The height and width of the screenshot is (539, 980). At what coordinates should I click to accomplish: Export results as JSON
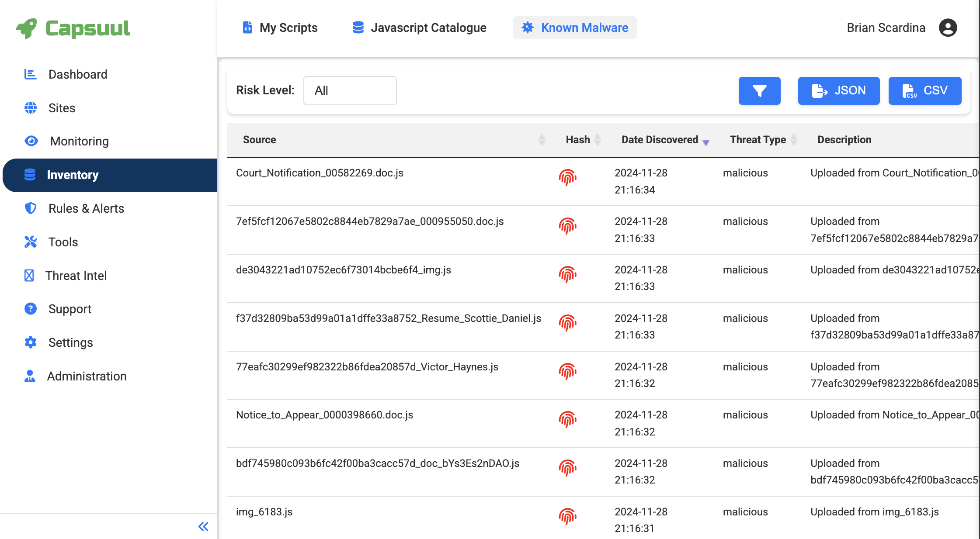click(838, 90)
